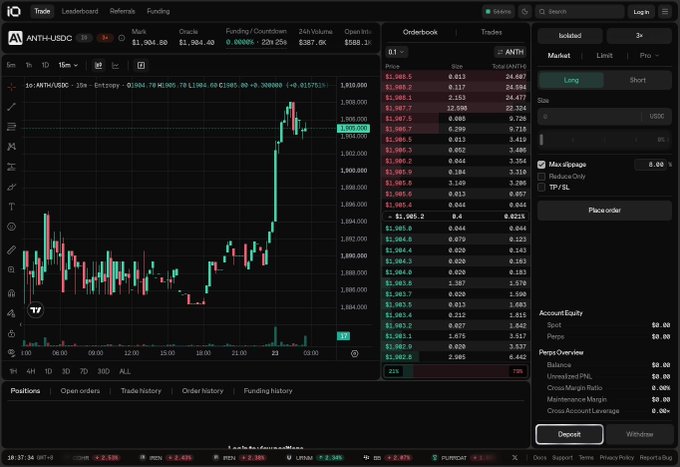Select the 5m timeframe button

(11, 65)
